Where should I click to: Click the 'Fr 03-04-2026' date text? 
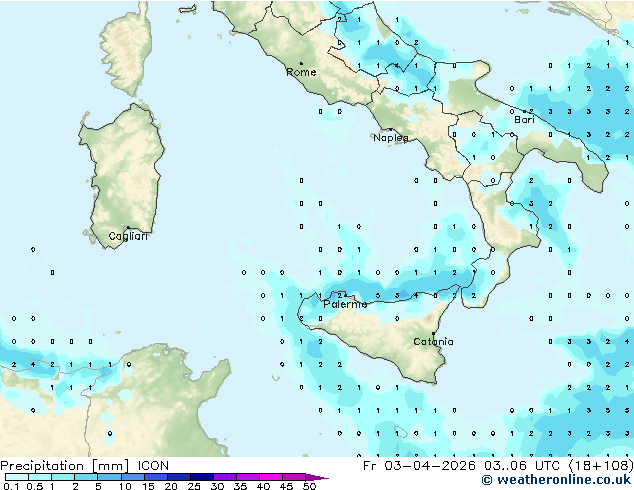[419, 466]
